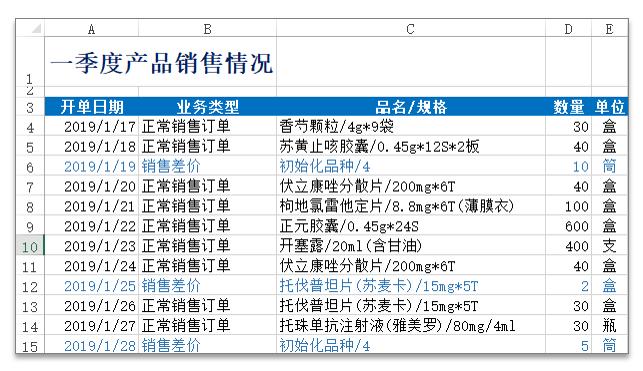Click header cell '单位'
Image resolution: width=643 pixels, height=371 pixels.
click(x=609, y=107)
